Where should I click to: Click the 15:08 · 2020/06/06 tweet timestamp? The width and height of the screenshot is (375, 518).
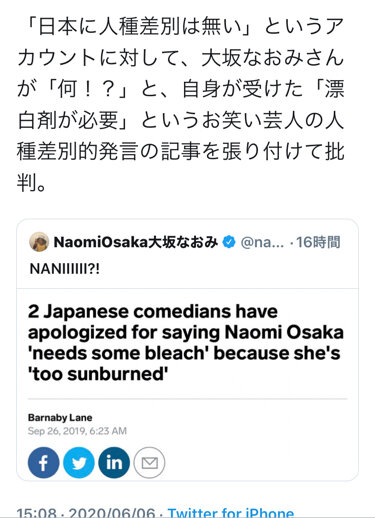pos(86,512)
